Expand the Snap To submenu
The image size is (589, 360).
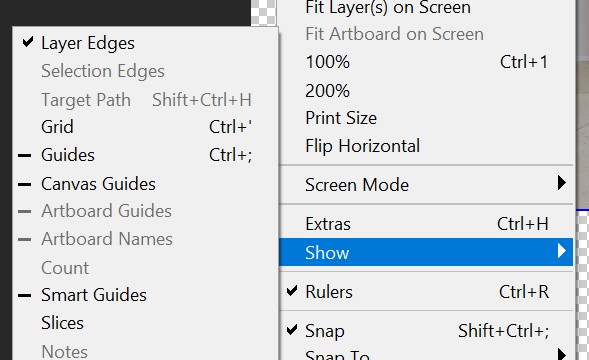click(426, 354)
